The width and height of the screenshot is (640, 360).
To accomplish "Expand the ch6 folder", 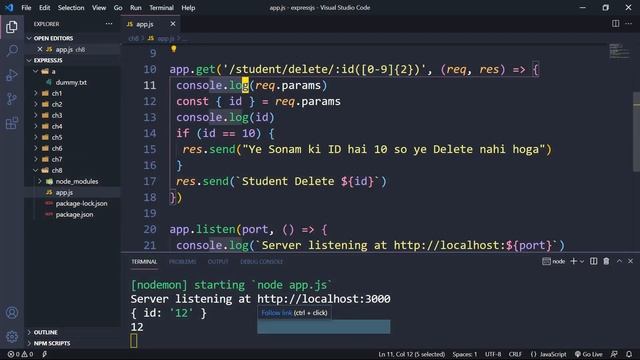I will tap(36, 148).
